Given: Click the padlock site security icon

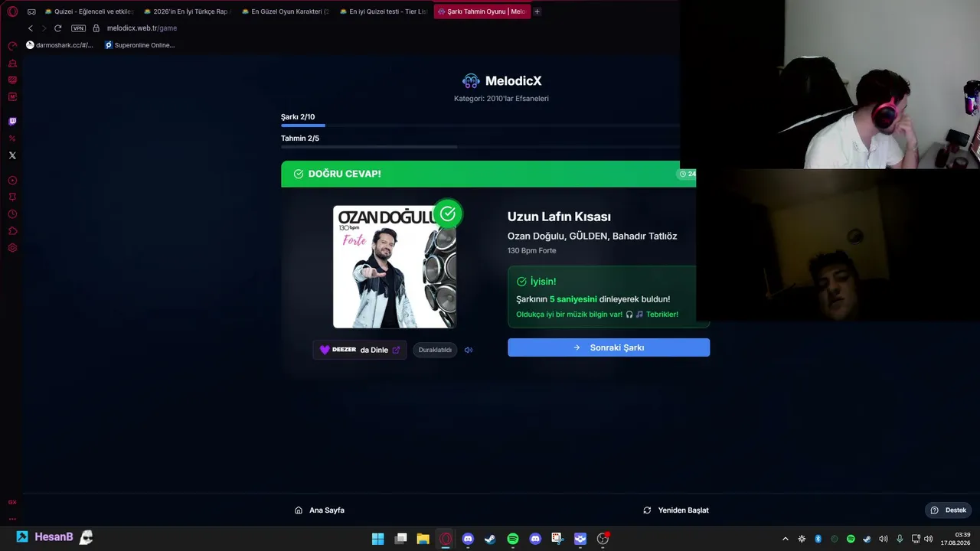Looking at the screenshot, I should (x=96, y=28).
